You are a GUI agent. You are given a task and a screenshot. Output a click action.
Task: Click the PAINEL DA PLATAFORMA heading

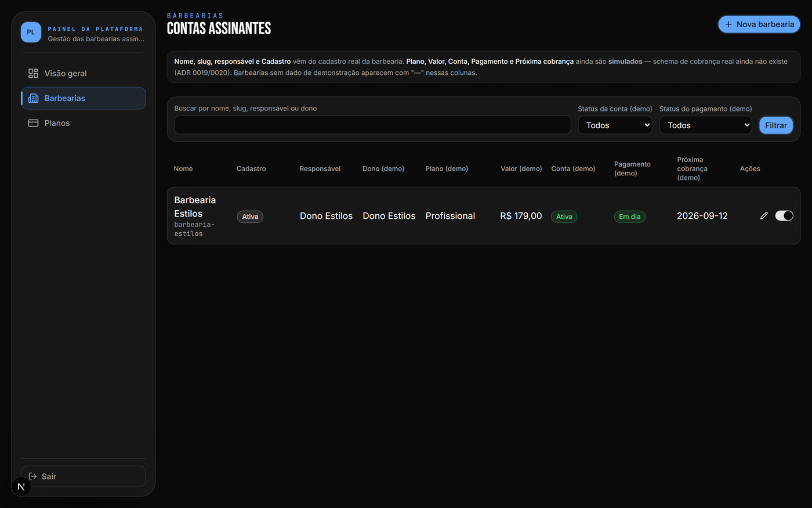(95, 29)
